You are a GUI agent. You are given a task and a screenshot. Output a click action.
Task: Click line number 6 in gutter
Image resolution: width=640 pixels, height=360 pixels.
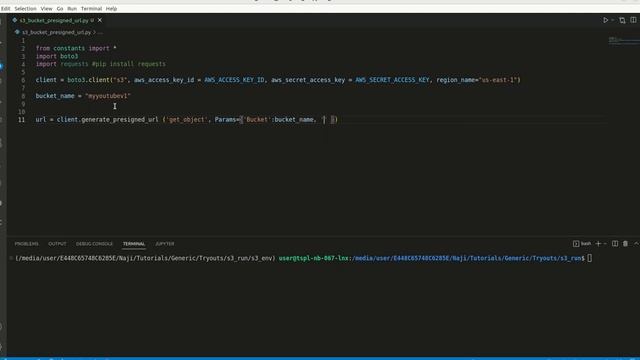tap(23, 80)
